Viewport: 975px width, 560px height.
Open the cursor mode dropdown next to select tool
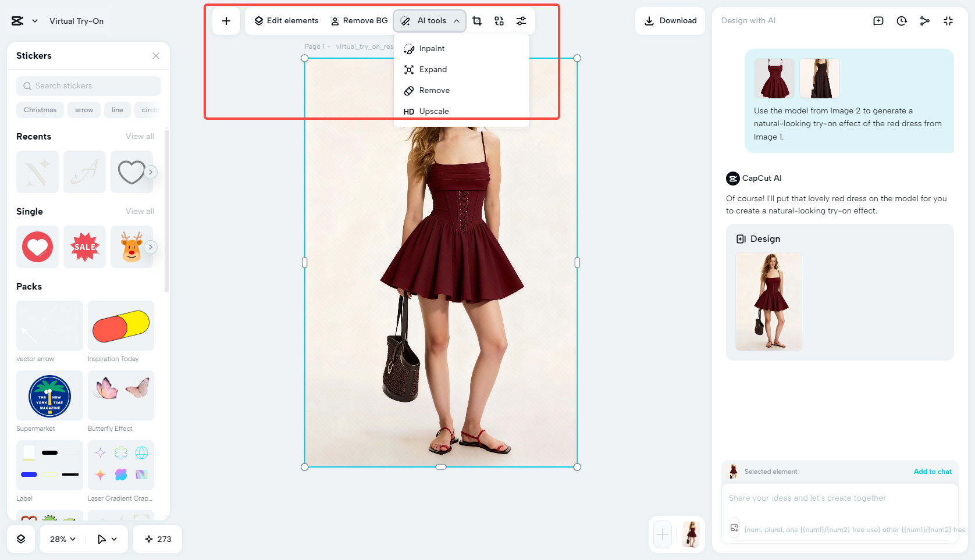click(x=106, y=539)
